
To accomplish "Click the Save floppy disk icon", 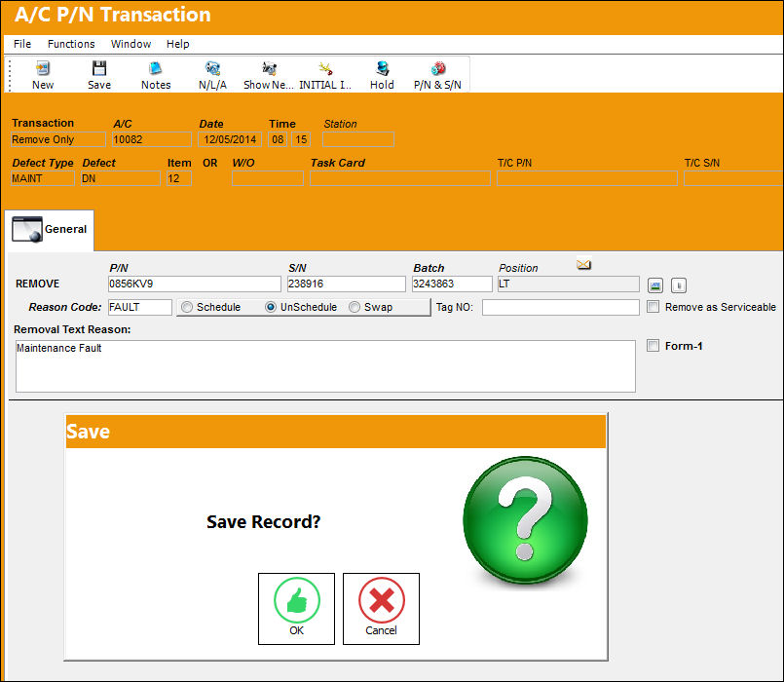I will [99, 68].
